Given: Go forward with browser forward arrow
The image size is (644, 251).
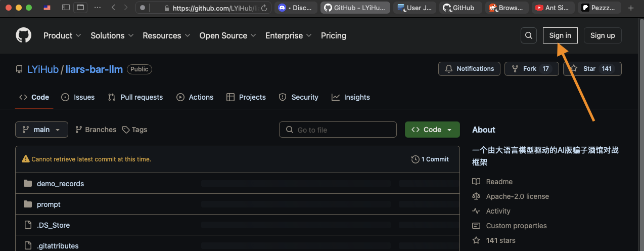Looking at the screenshot, I should point(126,8).
